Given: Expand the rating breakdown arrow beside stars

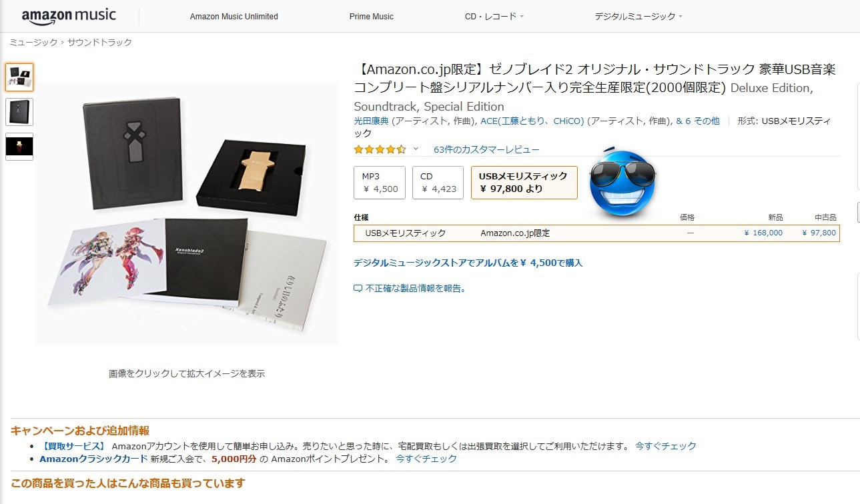Looking at the screenshot, I should tap(416, 149).
